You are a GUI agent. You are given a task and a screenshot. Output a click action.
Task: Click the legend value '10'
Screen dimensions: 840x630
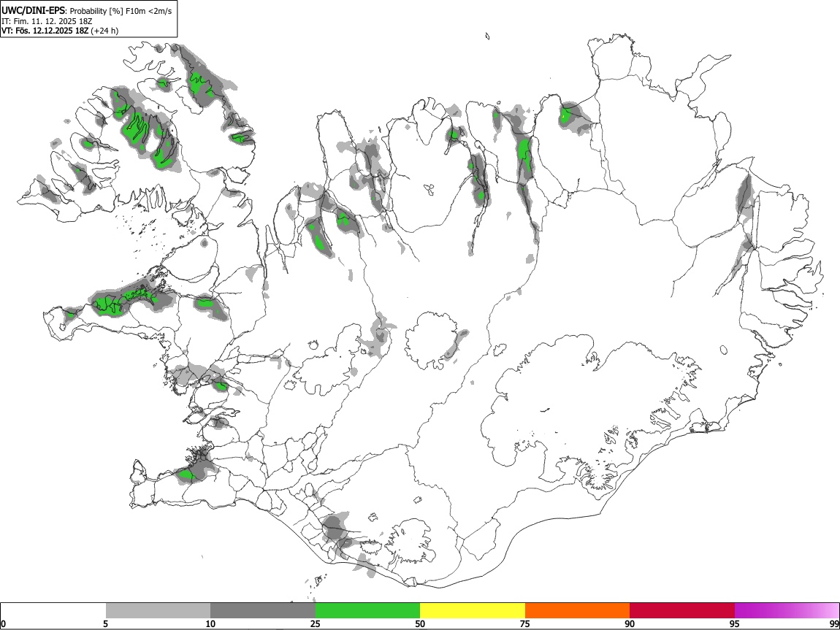pos(210,623)
